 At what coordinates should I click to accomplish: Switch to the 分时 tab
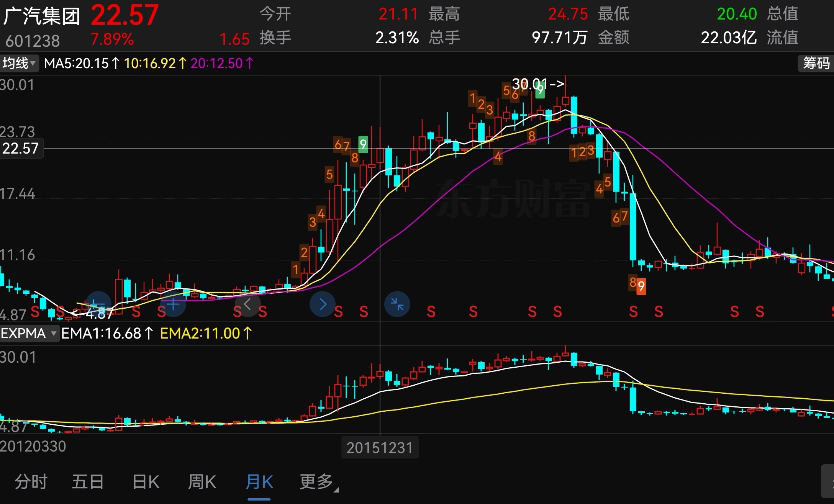point(31,482)
